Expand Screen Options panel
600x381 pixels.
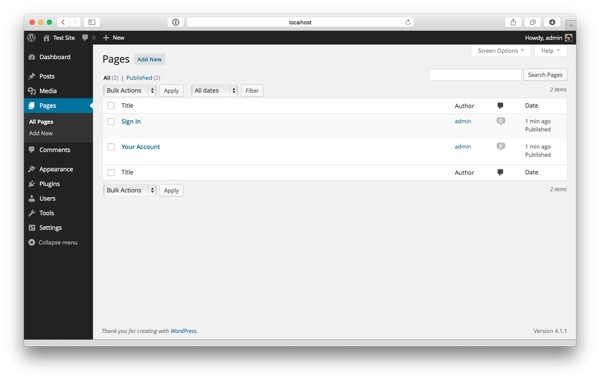point(501,50)
